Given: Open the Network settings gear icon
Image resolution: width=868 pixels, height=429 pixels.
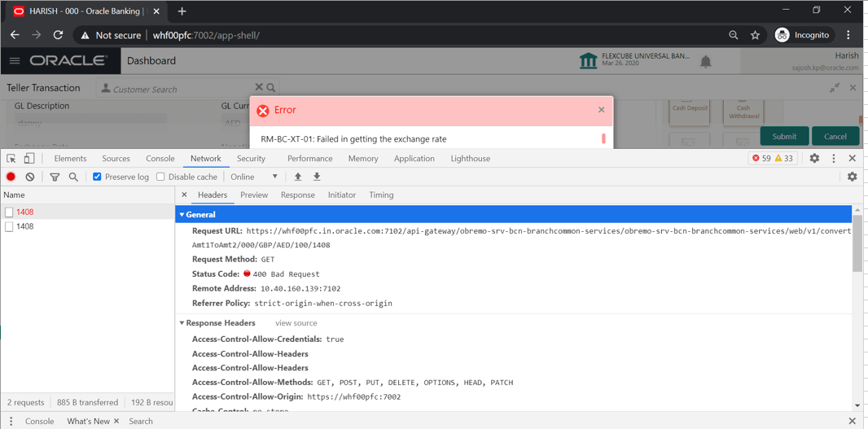Looking at the screenshot, I should point(852,177).
